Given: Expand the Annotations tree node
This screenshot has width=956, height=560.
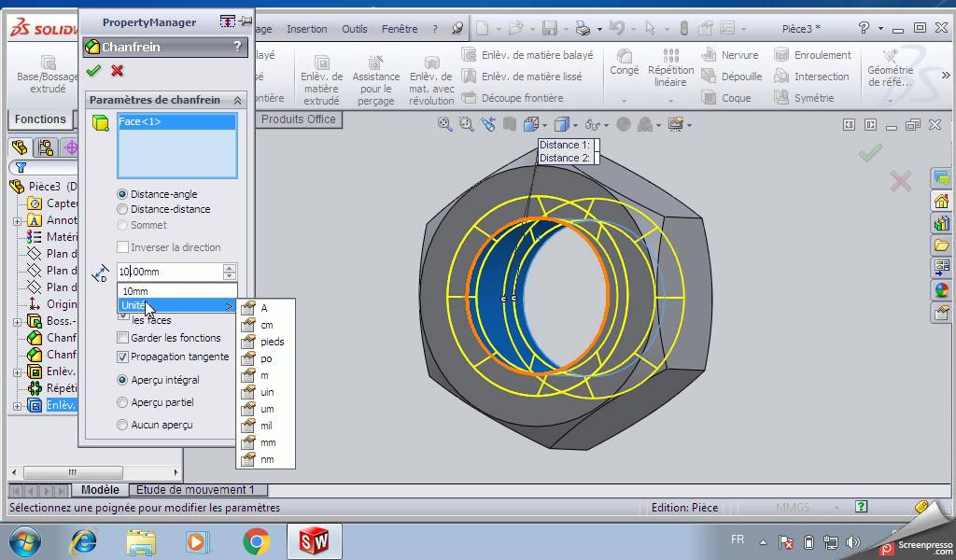Looking at the screenshot, I should (x=17, y=220).
